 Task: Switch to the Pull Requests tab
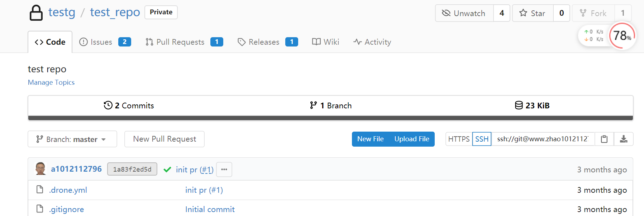[x=184, y=42]
